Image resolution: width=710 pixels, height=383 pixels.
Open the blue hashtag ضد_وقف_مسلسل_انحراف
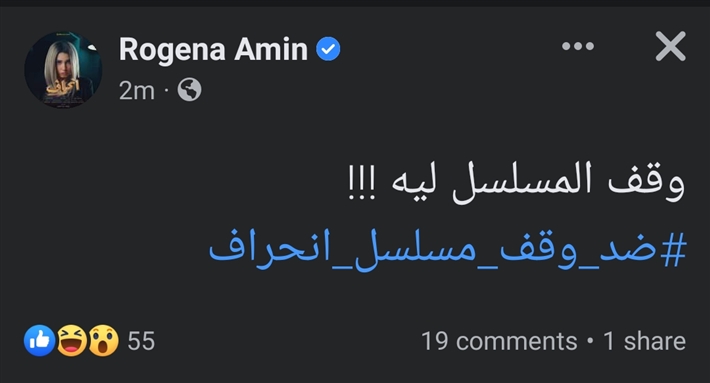(448, 250)
